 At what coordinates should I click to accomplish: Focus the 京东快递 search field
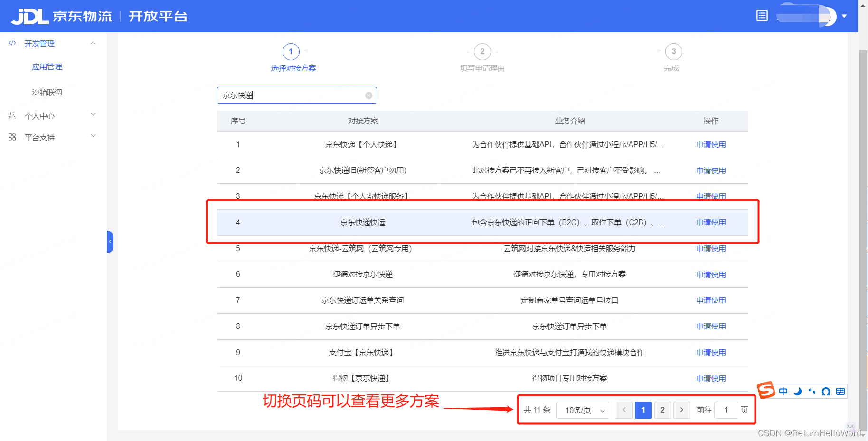click(x=297, y=95)
